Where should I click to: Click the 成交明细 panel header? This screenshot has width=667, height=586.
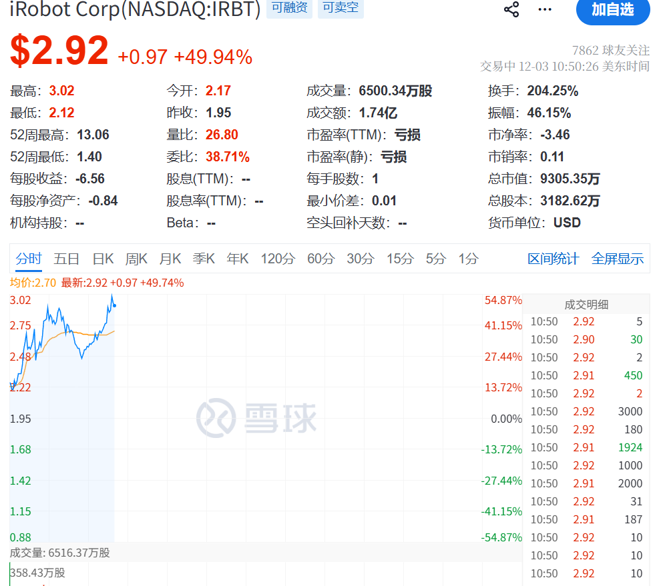(x=586, y=304)
